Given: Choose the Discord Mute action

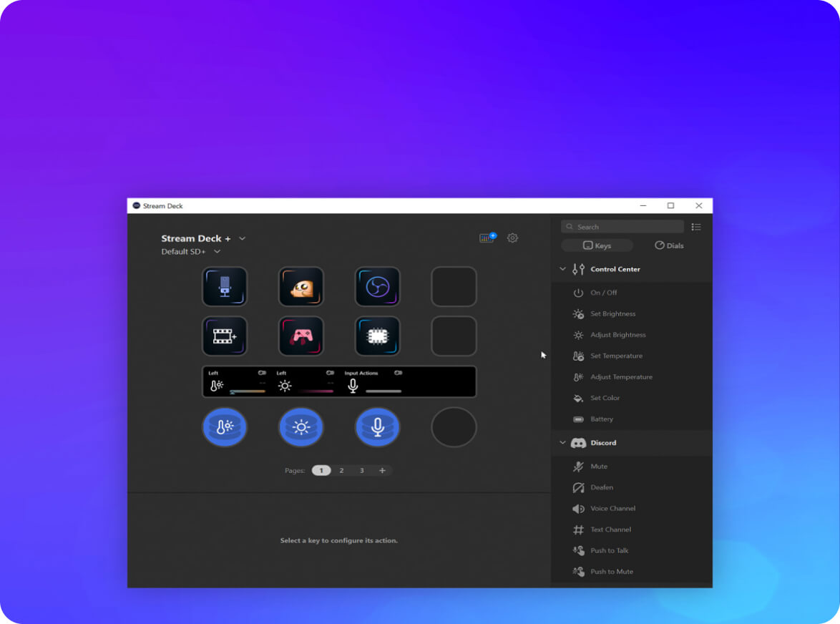Looking at the screenshot, I should (x=632, y=467).
